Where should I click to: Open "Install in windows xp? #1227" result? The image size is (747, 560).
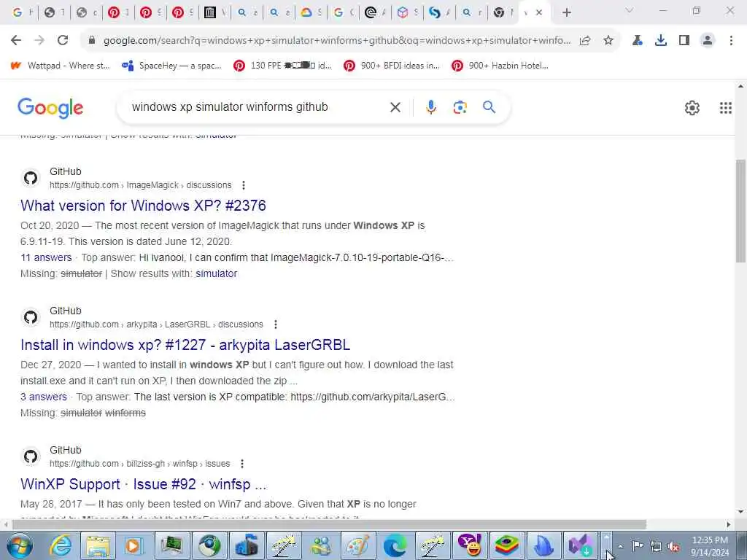pos(185,345)
